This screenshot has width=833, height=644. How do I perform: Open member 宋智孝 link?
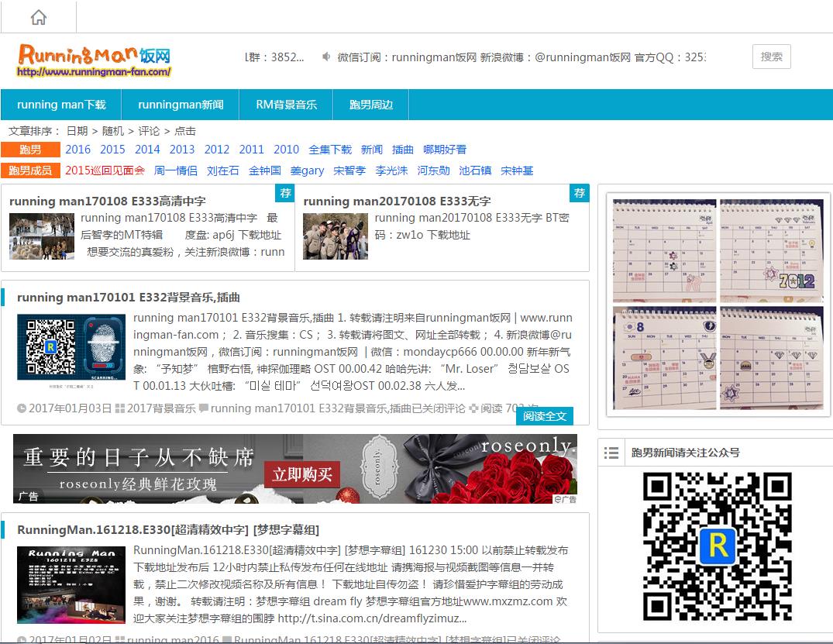pos(349,170)
